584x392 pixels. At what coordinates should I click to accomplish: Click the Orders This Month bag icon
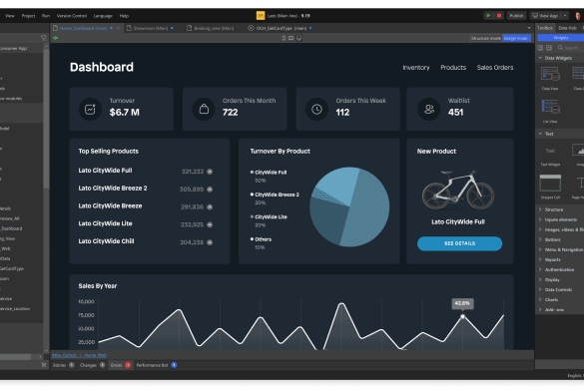coord(204,109)
